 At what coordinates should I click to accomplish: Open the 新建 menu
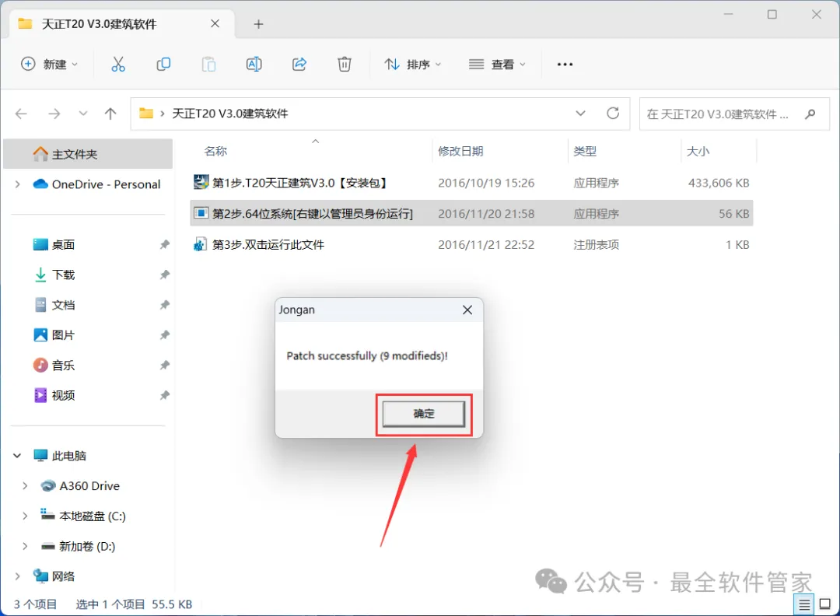click(x=49, y=65)
